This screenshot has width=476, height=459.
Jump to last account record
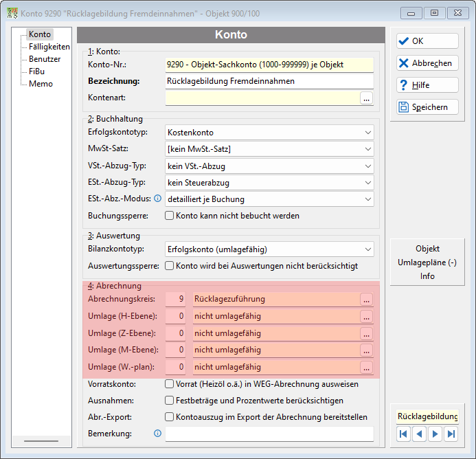(451, 434)
